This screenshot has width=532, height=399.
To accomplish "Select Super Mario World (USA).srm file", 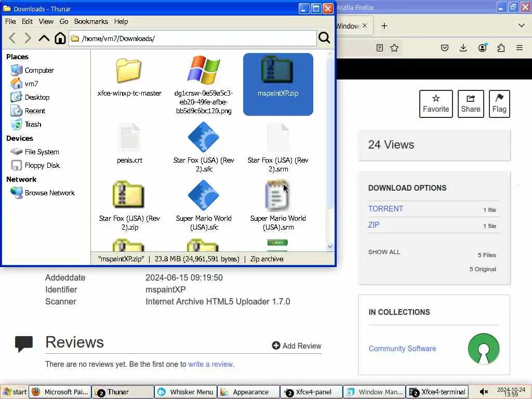I will click(x=278, y=206).
